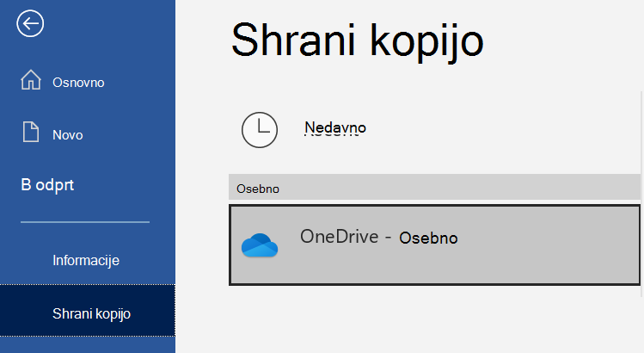Click the Shrani kopijo page title

[x=358, y=41]
